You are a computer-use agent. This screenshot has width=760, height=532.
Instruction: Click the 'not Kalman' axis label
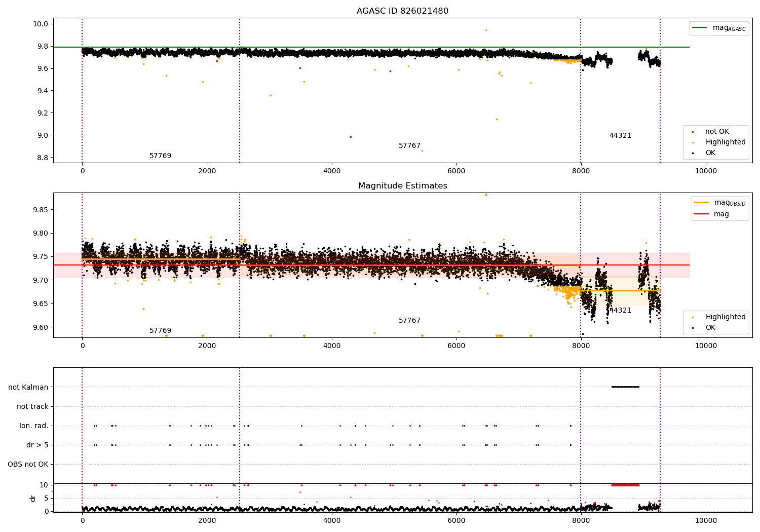(28, 387)
